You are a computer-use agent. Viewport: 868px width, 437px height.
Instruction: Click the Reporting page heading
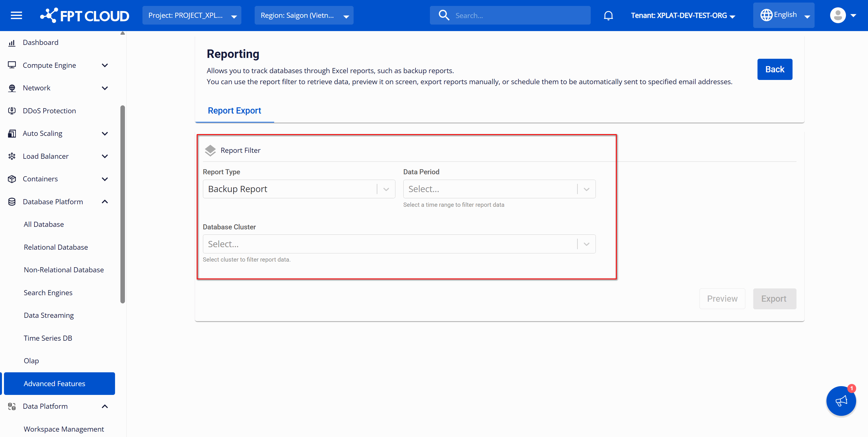233,54
